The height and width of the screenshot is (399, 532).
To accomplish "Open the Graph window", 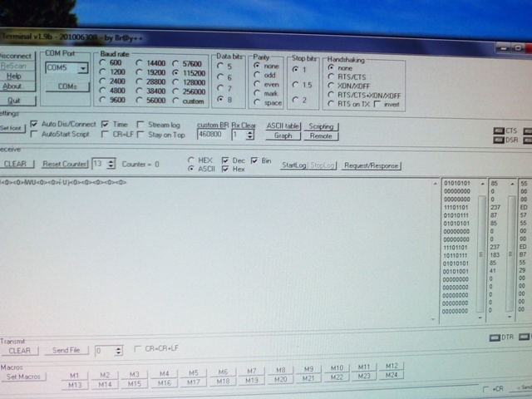I will point(283,135).
